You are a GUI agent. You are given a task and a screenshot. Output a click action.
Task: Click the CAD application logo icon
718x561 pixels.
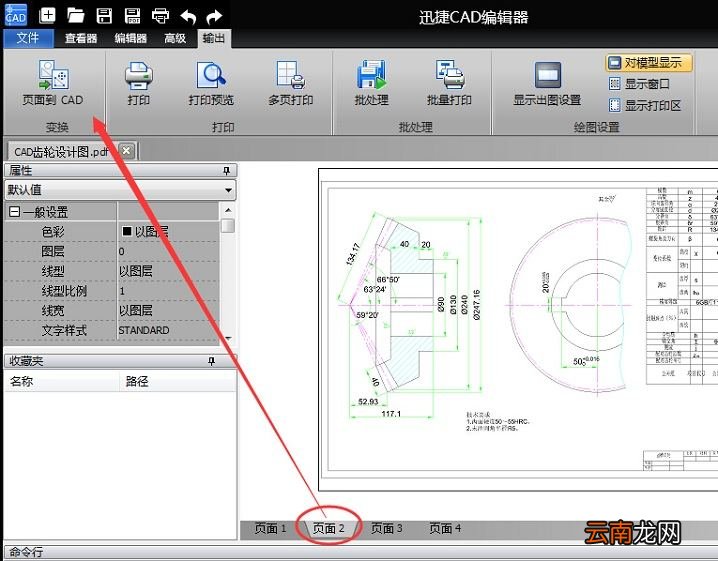tap(16, 15)
